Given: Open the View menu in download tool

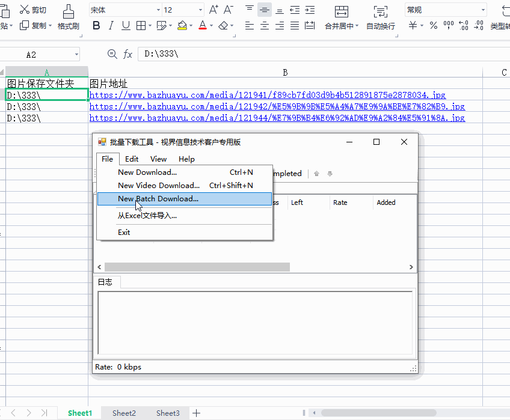Looking at the screenshot, I should pyautogui.click(x=158, y=159).
